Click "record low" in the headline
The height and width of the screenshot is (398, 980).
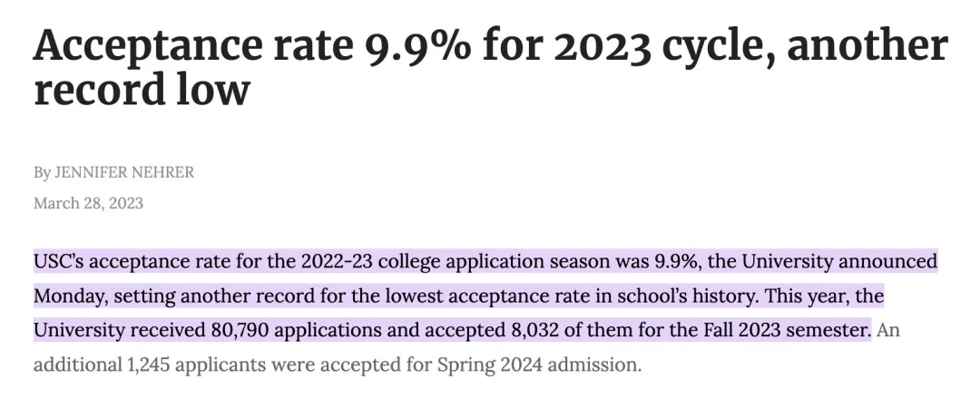[x=141, y=92]
